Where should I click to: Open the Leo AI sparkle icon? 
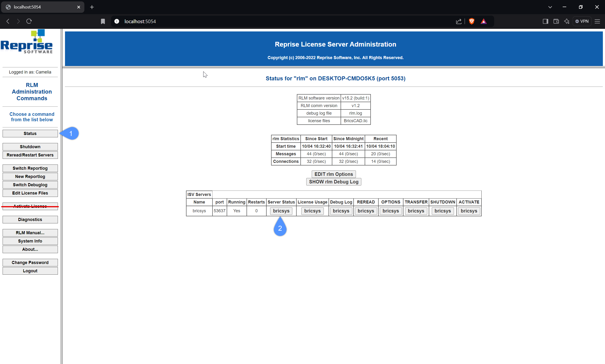point(566,21)
